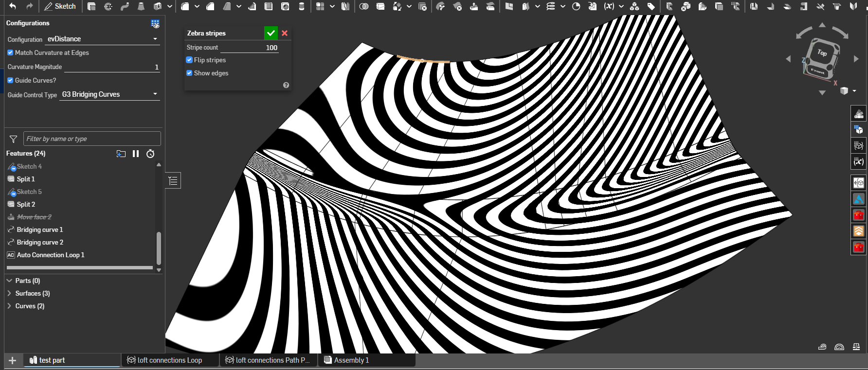Select the Sweep tool icon
The width and height of the screenshot is (868, 370).
click(125, 6)
